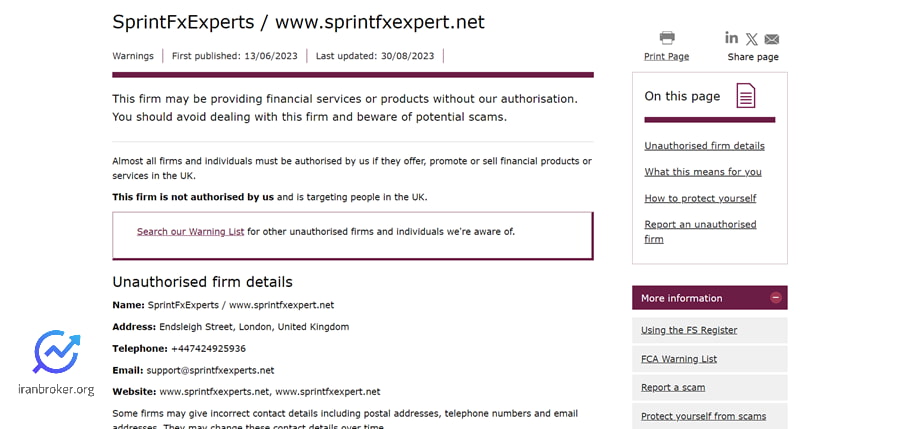The height and width of the screenshot is (429, 900).
Task: Click the iranbroker.org watermark text
Action: coord(56,389)
